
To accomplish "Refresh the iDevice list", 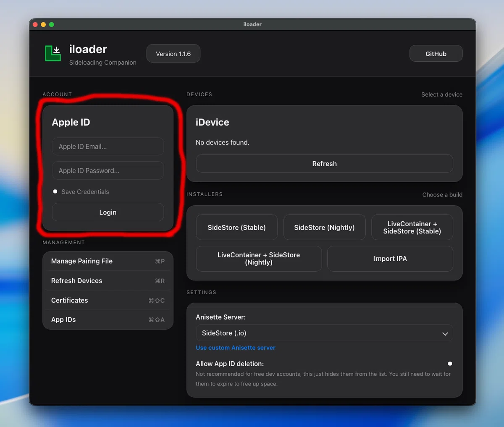I will 324,164.
